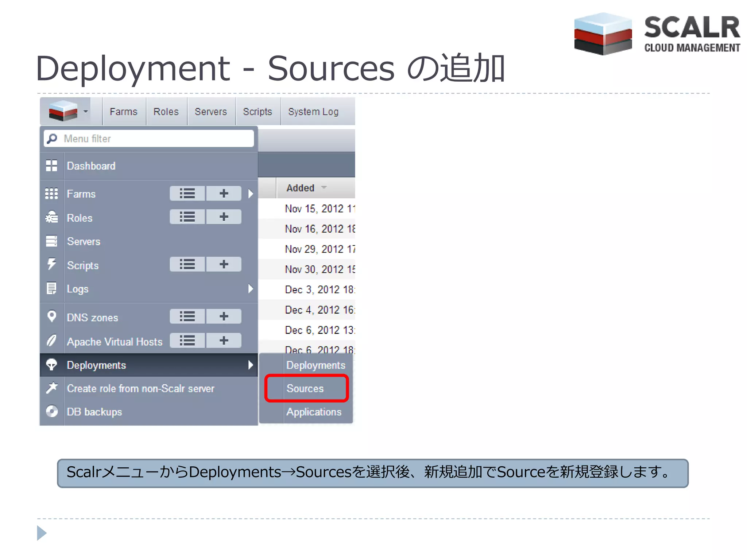Select Deployments in the side menu
Screen dimensions: 747x560
(96, 365)
